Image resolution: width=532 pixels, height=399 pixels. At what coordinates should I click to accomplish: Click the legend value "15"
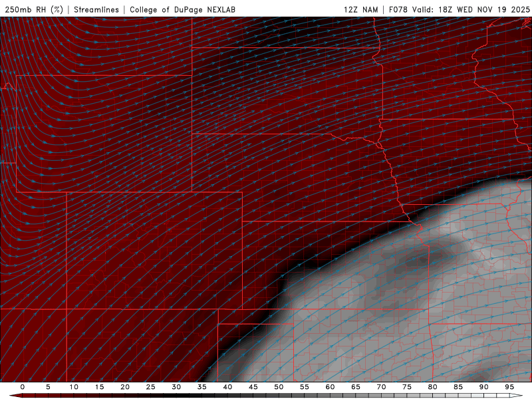point(99,387)
